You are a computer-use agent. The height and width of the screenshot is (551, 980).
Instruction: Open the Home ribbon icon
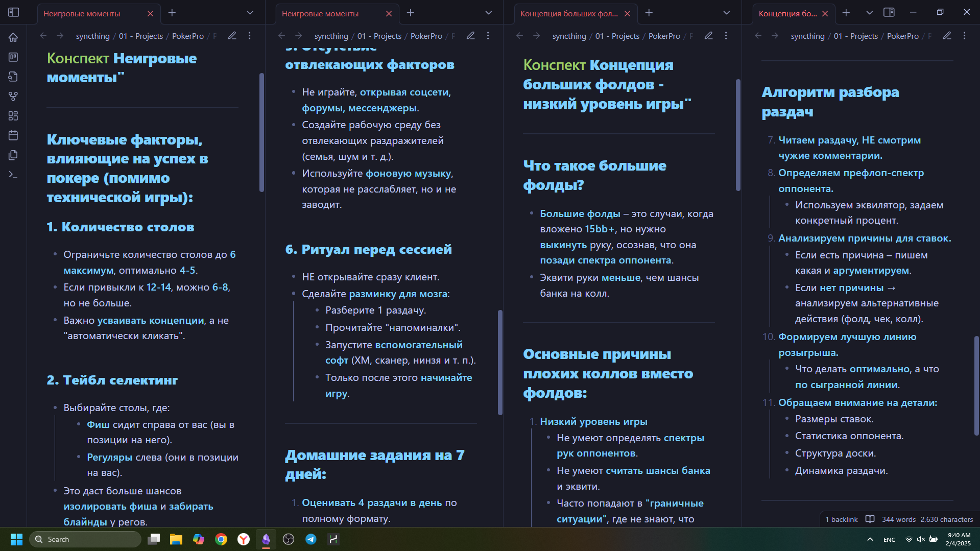coord(13,37)
